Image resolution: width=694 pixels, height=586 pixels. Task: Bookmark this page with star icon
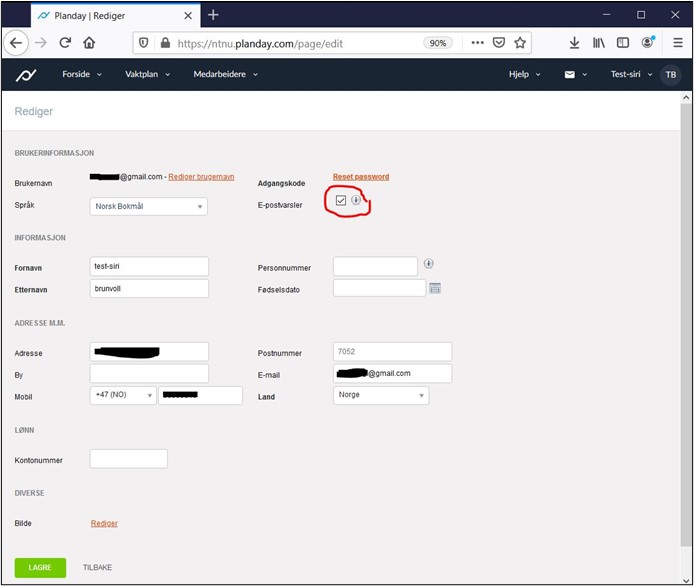520,43
